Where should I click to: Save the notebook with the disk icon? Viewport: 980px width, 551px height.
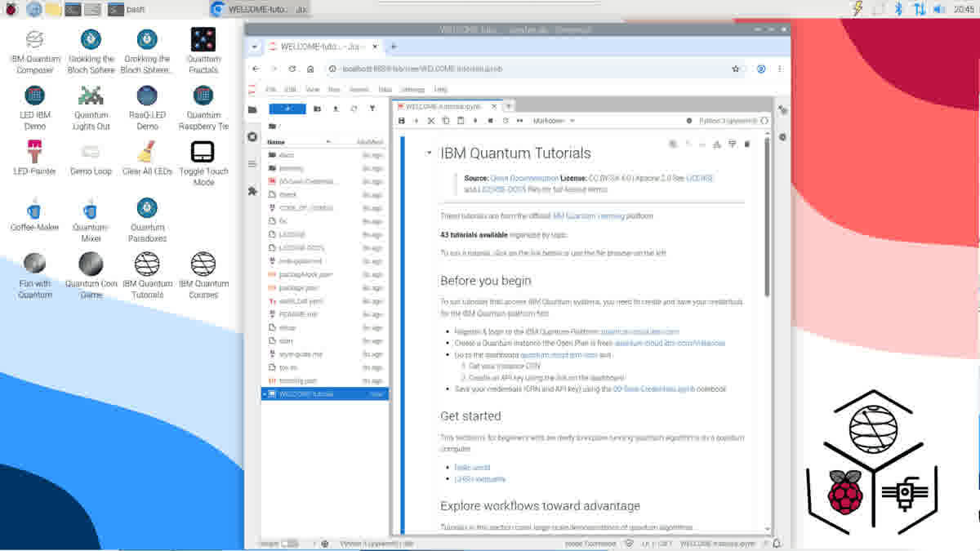click(401, 121)
